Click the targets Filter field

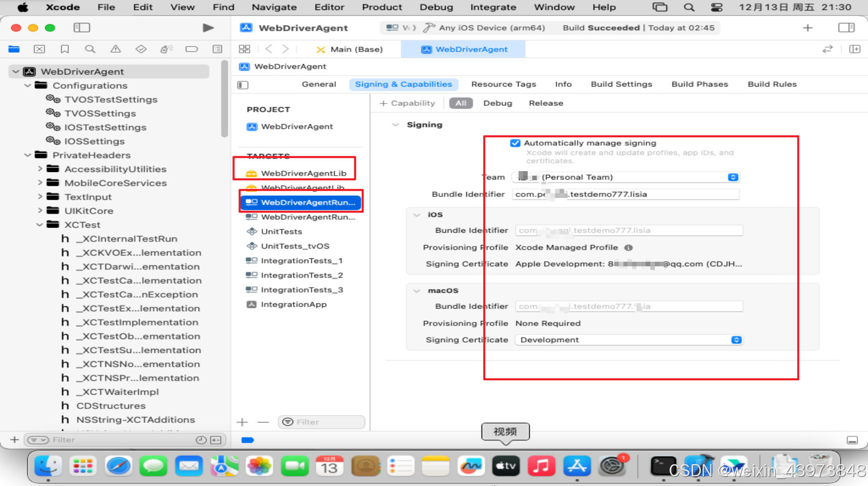click(322, 422)
